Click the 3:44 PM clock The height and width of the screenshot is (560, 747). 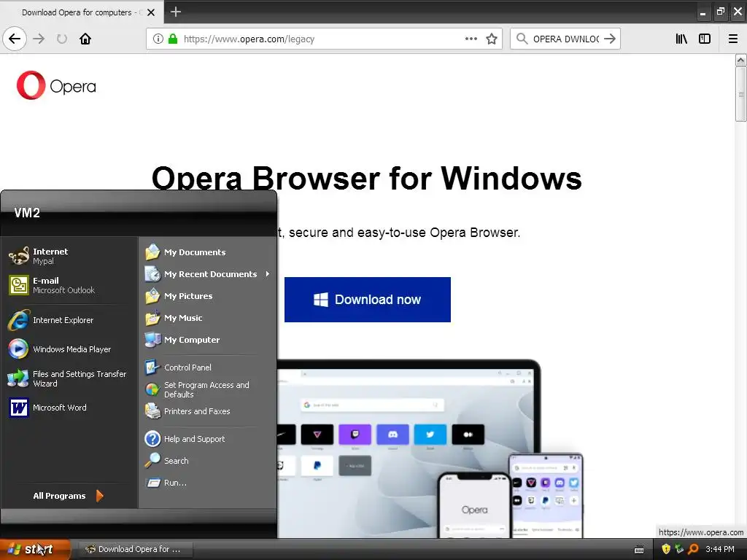coord(720,549)
